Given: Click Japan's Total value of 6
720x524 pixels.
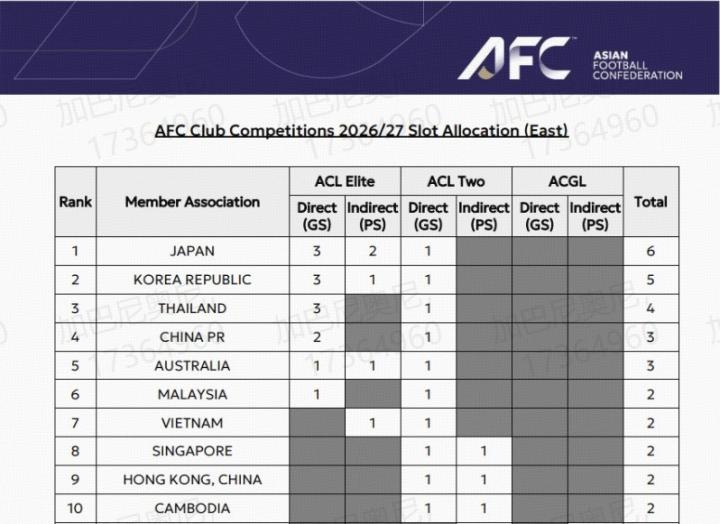Looking at the screenshot, I should (x=651, y=251).
